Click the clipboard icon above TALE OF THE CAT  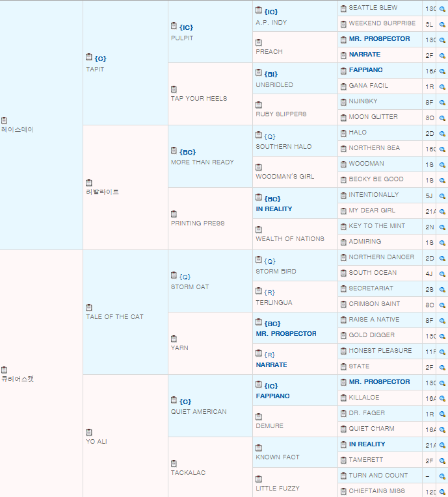tap(89, 307)
